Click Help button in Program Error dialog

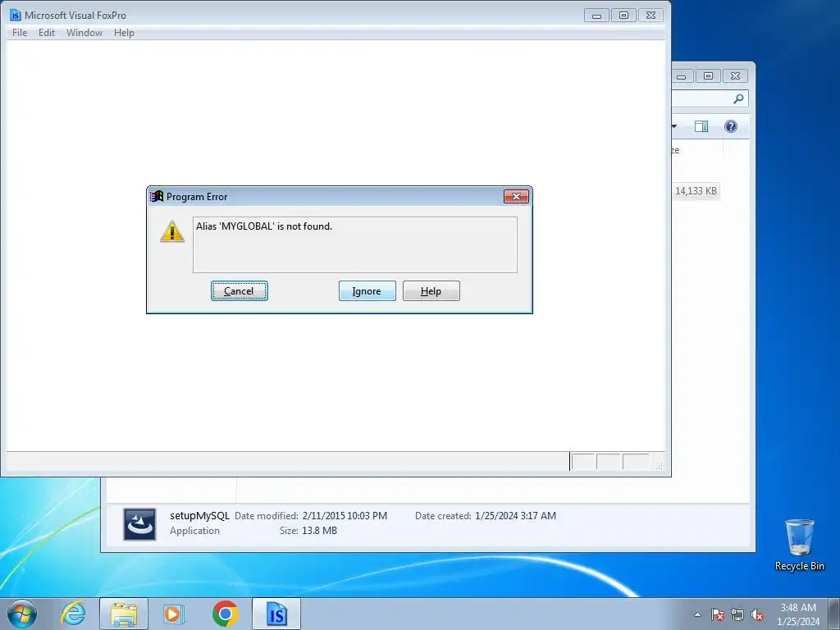click(431, 291)
